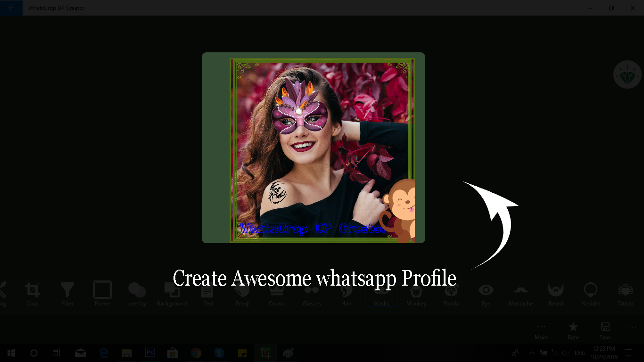
Task: Show hidden system tray icons
Action: click(532, 353)
